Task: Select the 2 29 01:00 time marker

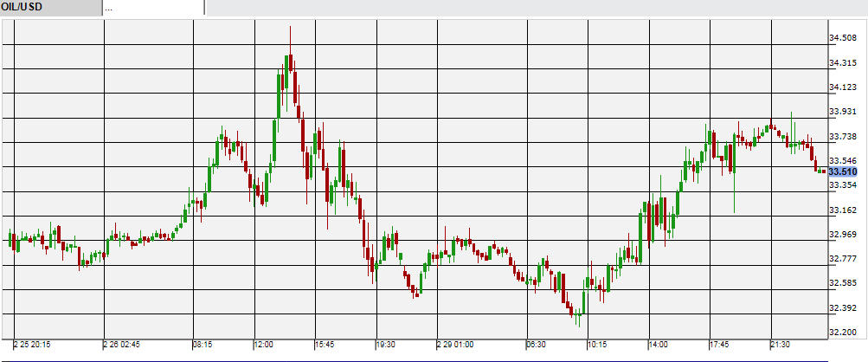Action: (x=455, y=344)
